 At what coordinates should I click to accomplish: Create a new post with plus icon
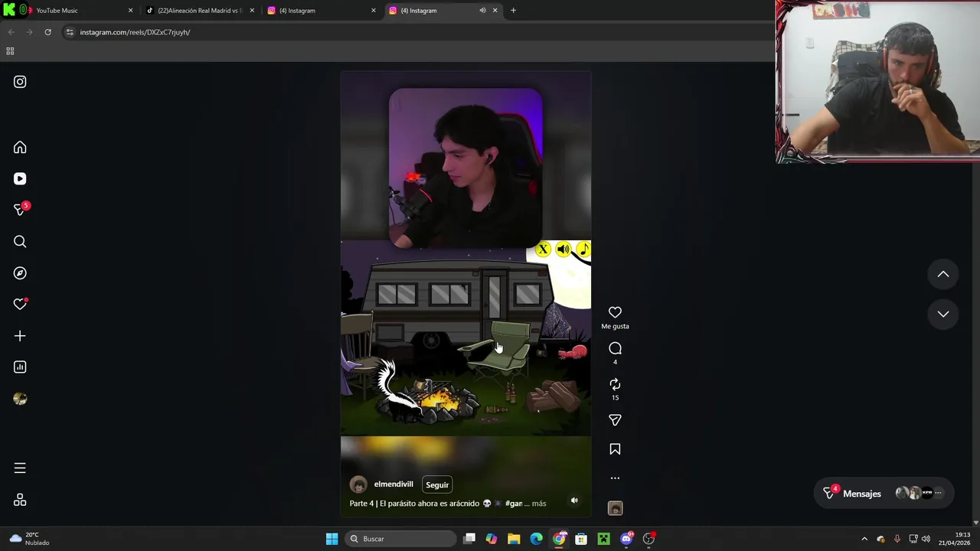click(20, 336)
